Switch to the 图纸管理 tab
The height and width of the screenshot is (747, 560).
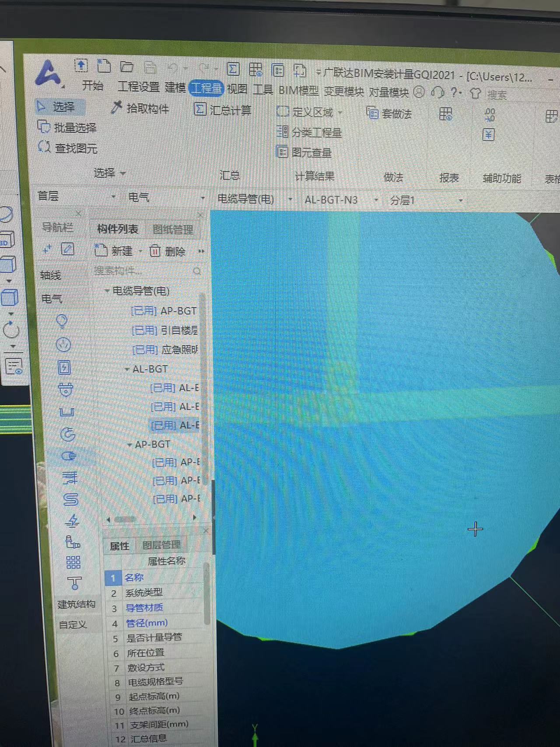click(x=173, y=229)
